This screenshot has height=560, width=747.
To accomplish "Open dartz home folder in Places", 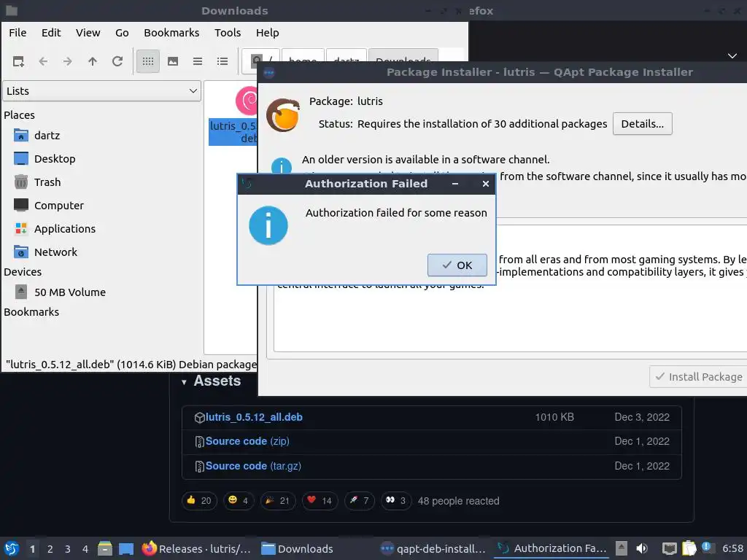I will point(47,136).
